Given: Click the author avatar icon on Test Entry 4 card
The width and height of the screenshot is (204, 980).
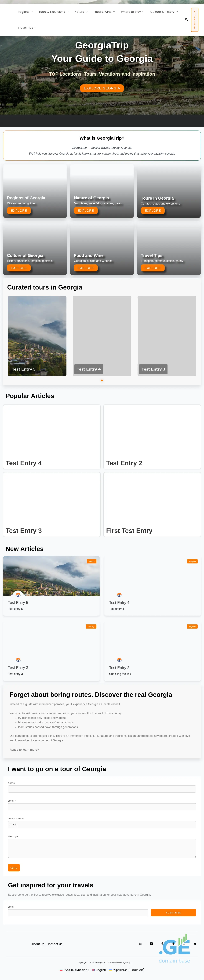Looking at the screenshot, I should (119, 595).
